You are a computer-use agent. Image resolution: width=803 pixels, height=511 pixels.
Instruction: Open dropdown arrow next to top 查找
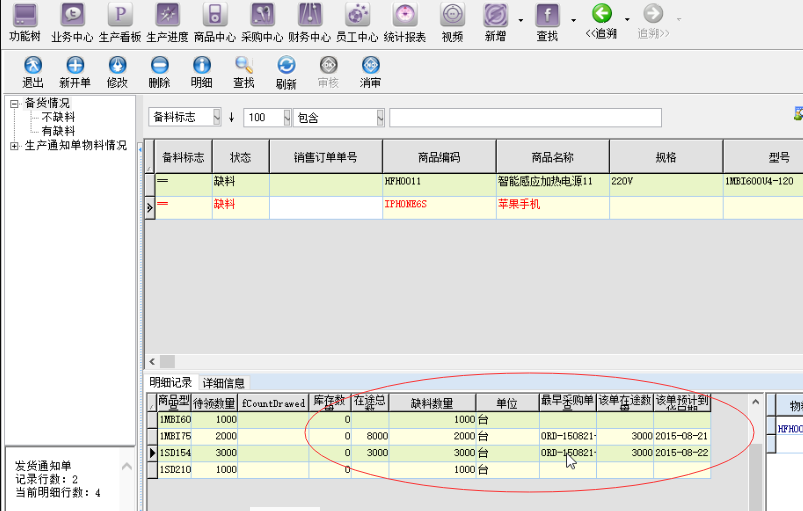click(x=573, y=20)
